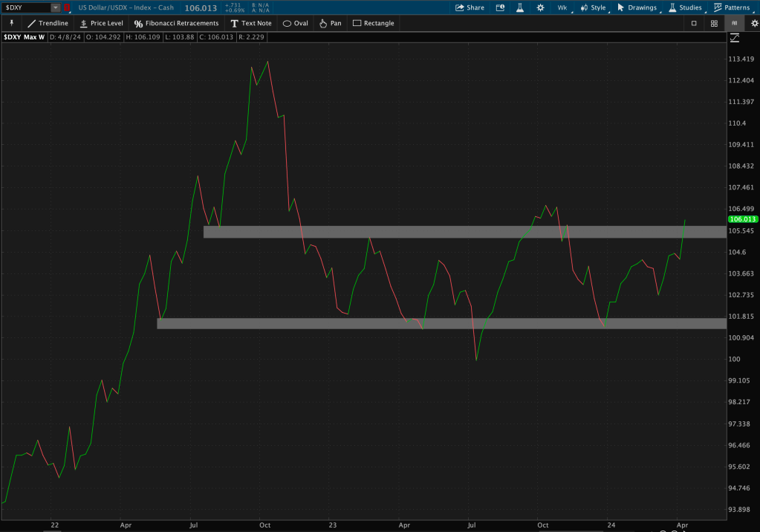Viewport: 760px width, 532px height.
Task: Select the Trendline drawing tool
Action: coord(48,23)
